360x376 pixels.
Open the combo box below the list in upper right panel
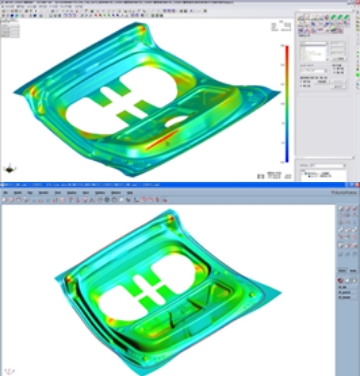pos(314,71)
